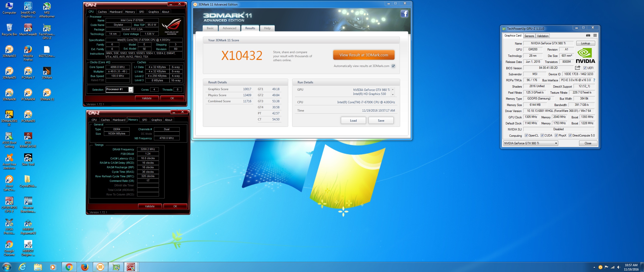Launch PCMark04 desktop shortcut
The width and height of the screenshot is (644, 272).
pos(28,95)
